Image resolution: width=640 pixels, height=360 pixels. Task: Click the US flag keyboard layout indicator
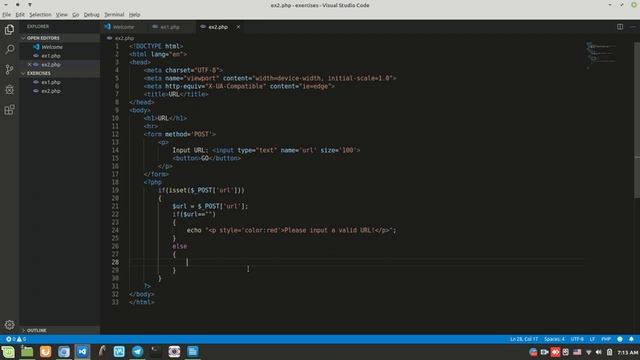coord(577,352)
